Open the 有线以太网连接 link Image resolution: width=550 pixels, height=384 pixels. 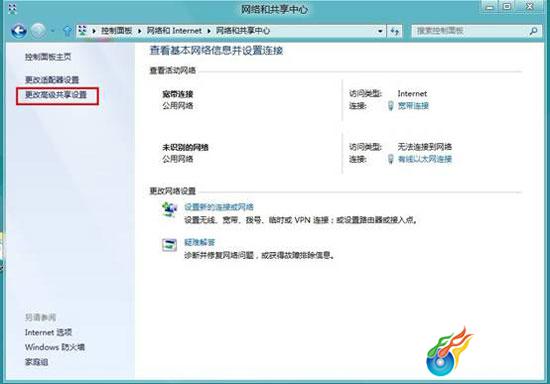coord(425,159)
